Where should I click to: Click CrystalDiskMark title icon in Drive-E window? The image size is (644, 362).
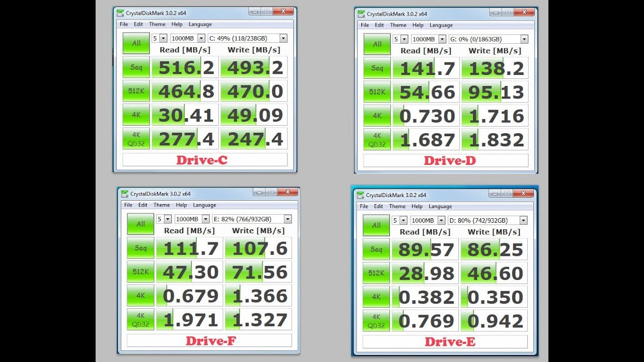coord(360,195)
